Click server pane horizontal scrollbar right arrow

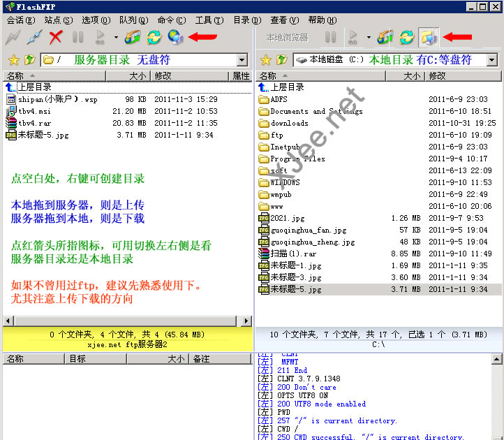(246, 321)
